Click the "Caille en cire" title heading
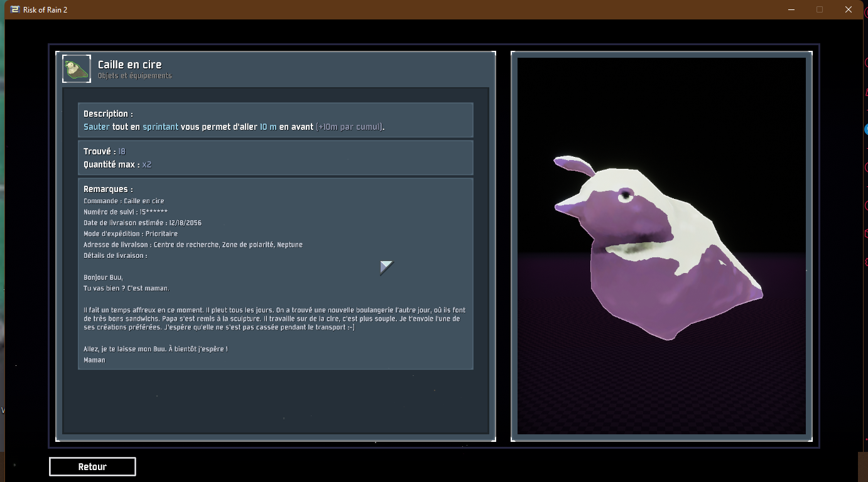 click(129, 65)
